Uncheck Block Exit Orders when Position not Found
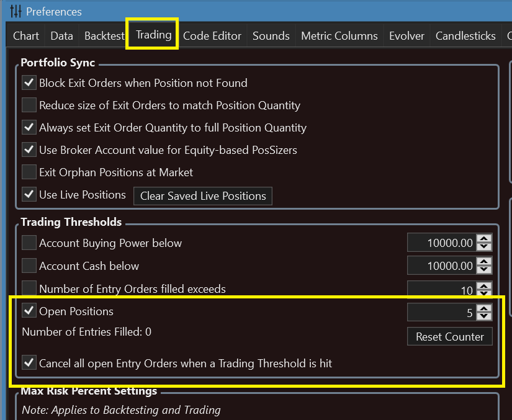The width and height of the screenshot is (512, 420). pyautogui.click(x=29, y=83)
